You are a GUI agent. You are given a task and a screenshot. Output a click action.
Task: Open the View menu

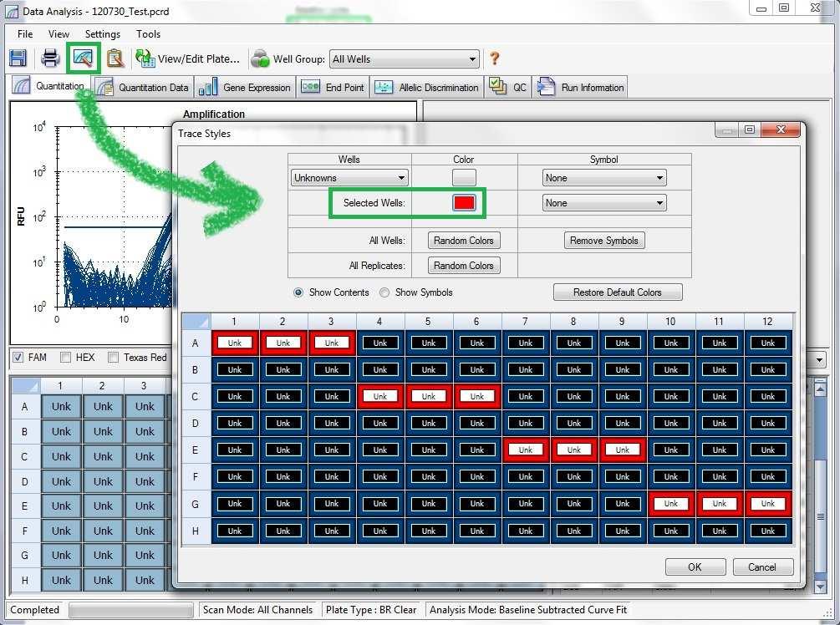click(x=59, y=33)
